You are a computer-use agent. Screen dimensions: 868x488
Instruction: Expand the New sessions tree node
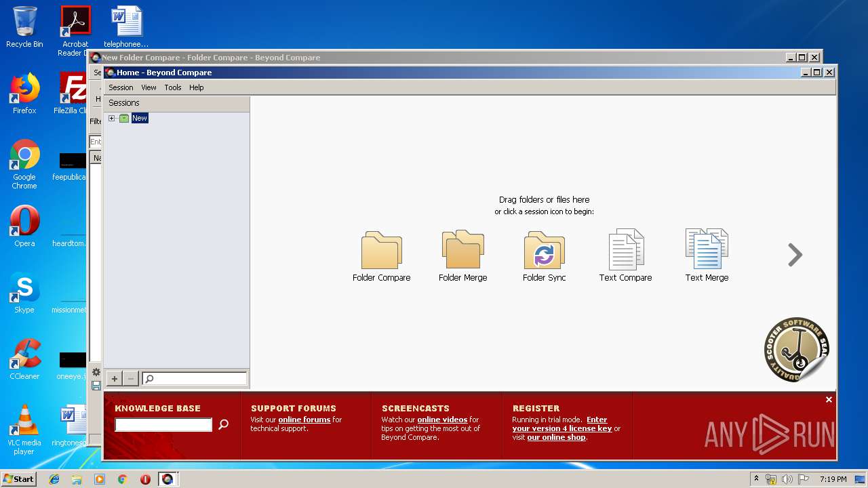pyautogui.click(x=112, y=119)
